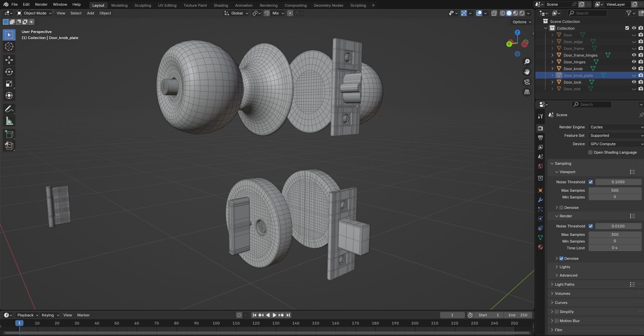Click the Pan view hand icon
This screenshot has width=644, height=336.
click(x=527, y=72)
